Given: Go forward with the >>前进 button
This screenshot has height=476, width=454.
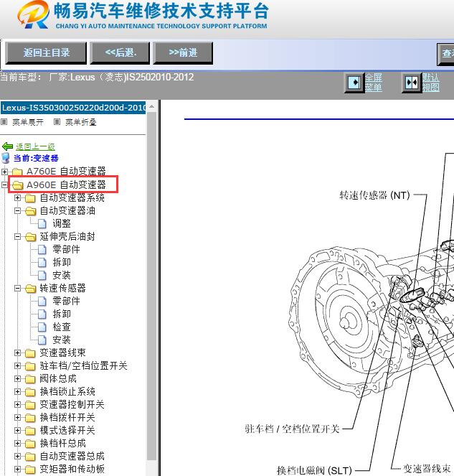Looking at the screenshot, I should pyautogui.click(x=183, y=53).
